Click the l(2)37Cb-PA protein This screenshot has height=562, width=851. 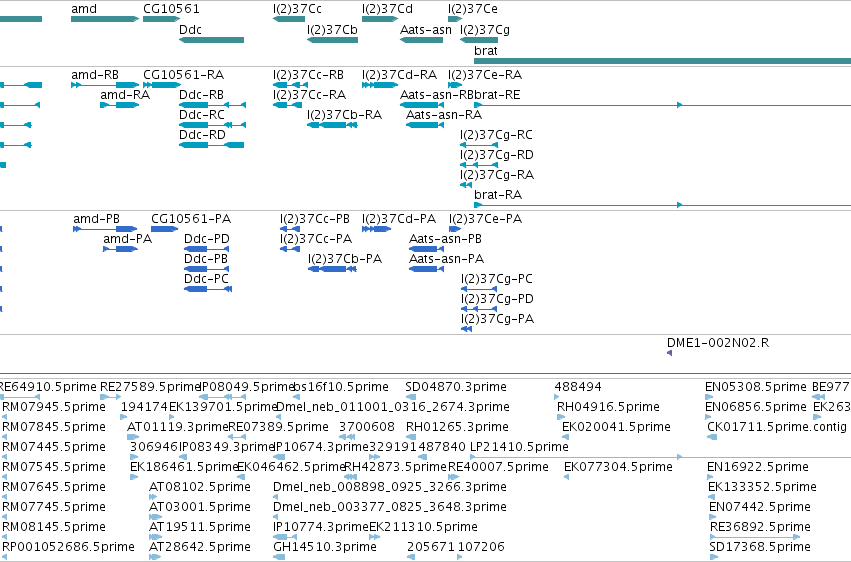click(332, 269)
